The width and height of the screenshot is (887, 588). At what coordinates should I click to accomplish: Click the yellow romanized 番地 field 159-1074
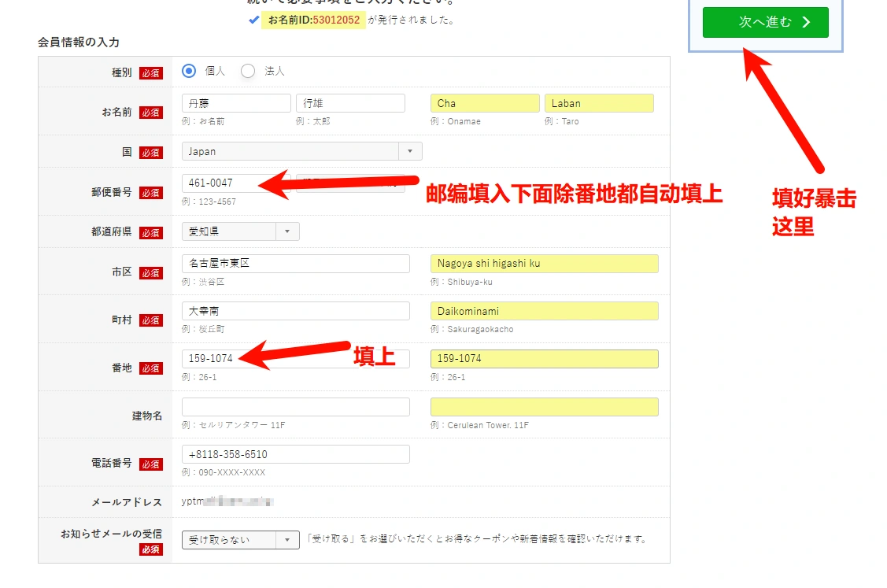(544, 358)
